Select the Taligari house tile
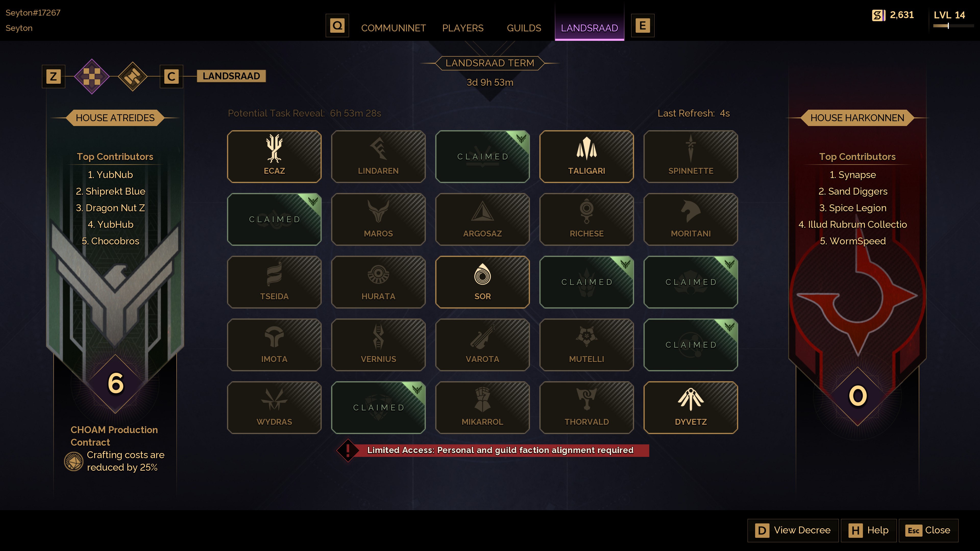 pyautogui.click(x=586, y=156)
